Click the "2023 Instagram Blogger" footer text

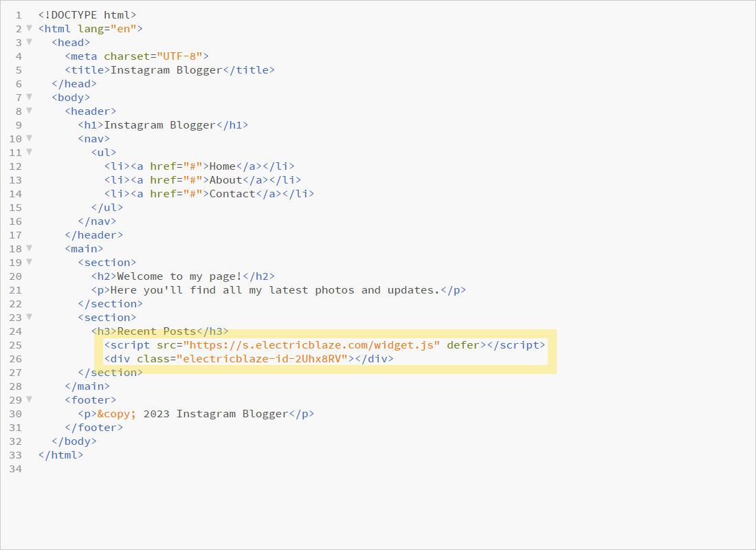tap(216, 414)
